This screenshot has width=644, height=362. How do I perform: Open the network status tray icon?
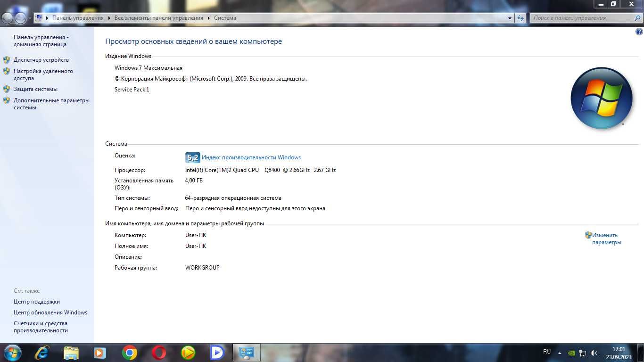[x=583, y=353]
